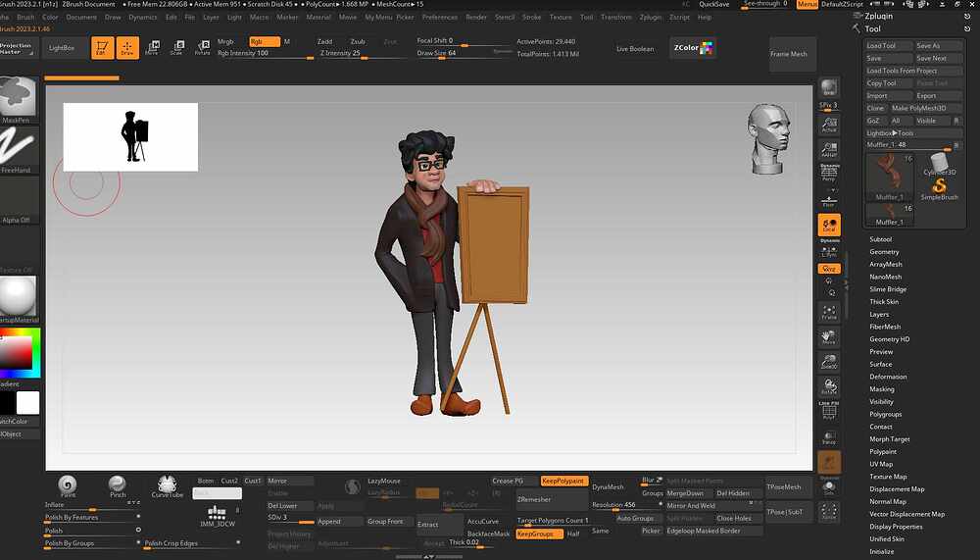Toggle the Zsub mode button
This screenshot has width=980, height=560.
pyautogui.click(x=358, y=41)
